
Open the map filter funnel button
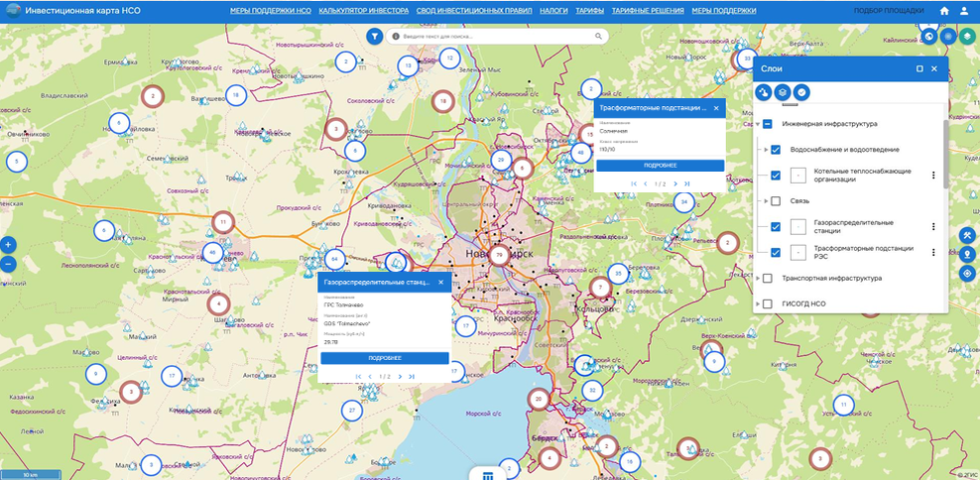point(374,37)
